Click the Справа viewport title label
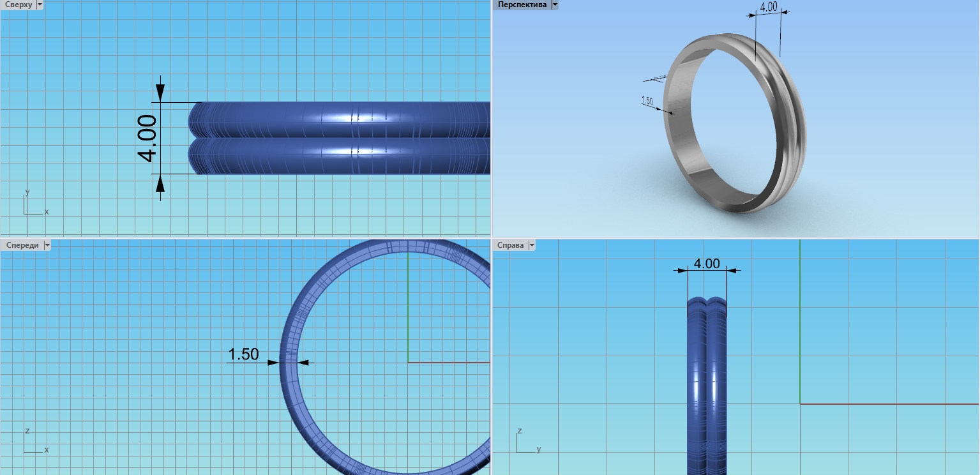The width and height of the screenshot is (980, 475). [510, 245]
